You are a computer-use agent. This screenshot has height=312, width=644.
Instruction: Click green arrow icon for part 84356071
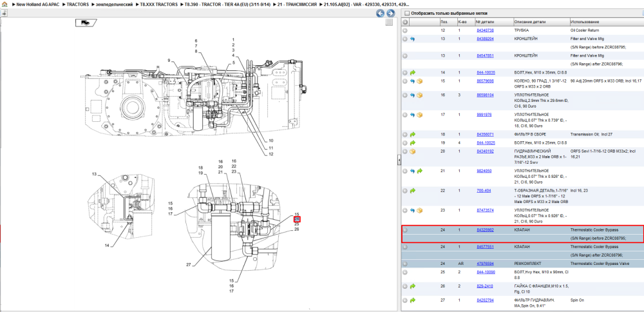pyautogui.click(x=412, y=135)
